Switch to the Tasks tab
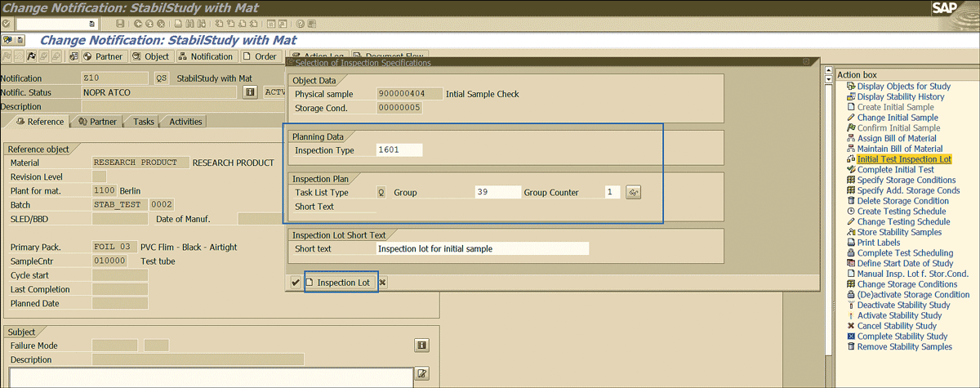The width and height of the screenshot is (980, 388). coord(144,122)
